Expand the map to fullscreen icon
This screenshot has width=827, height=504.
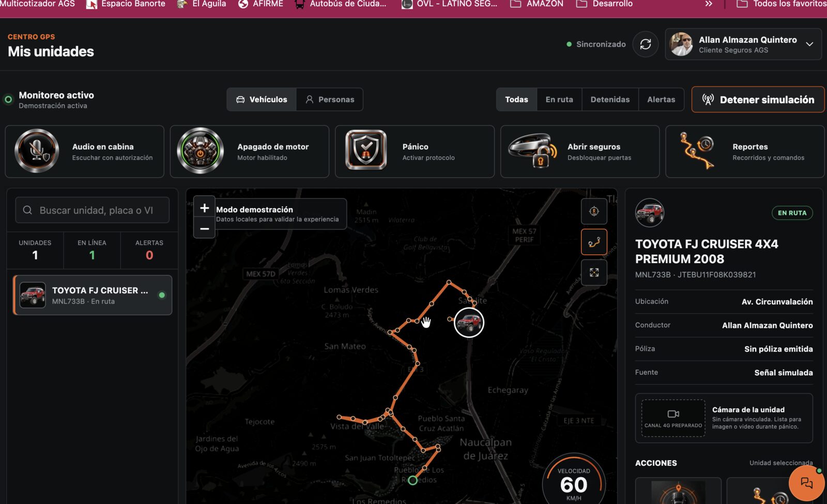pyautogui.click(x=594, y=272)
